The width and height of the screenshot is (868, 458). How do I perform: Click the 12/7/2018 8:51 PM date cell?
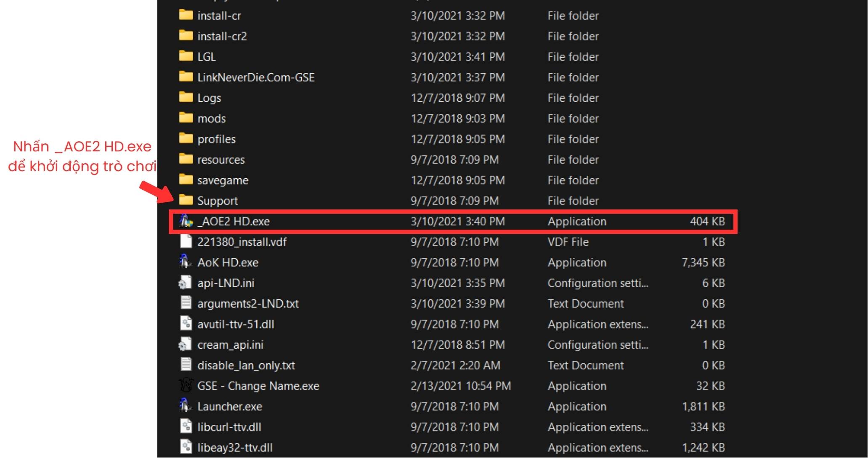(458, 345)
